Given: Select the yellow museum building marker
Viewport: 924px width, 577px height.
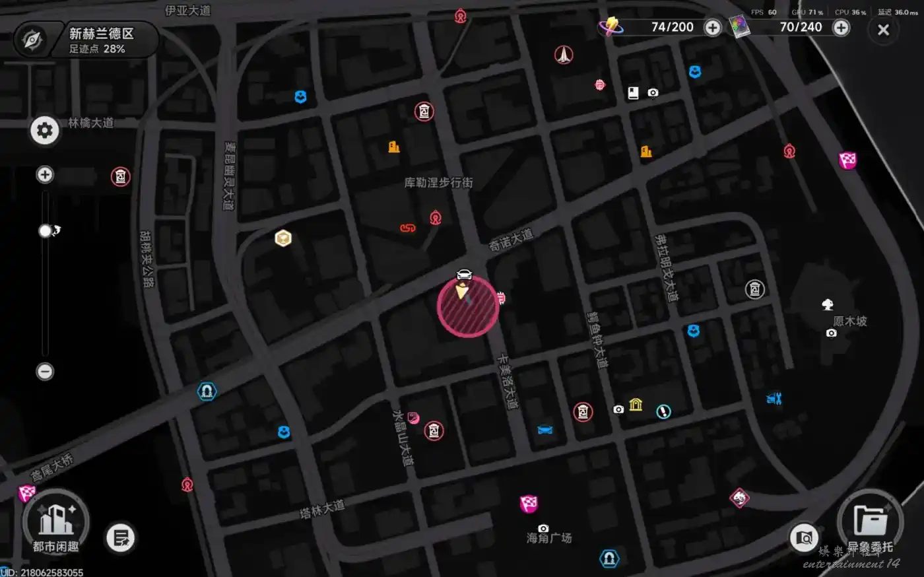Looking at the screenshot, I should coord(636,405).
